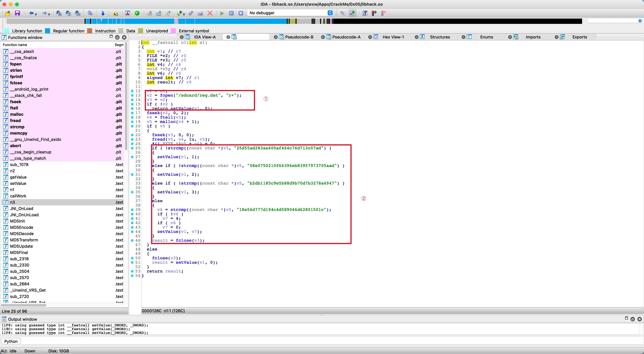Click the red X delete icon

click(x=210, y=13)
